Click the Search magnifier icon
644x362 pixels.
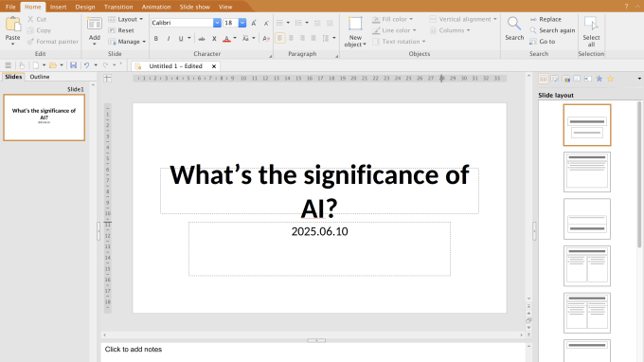click(x=514, y=24)
